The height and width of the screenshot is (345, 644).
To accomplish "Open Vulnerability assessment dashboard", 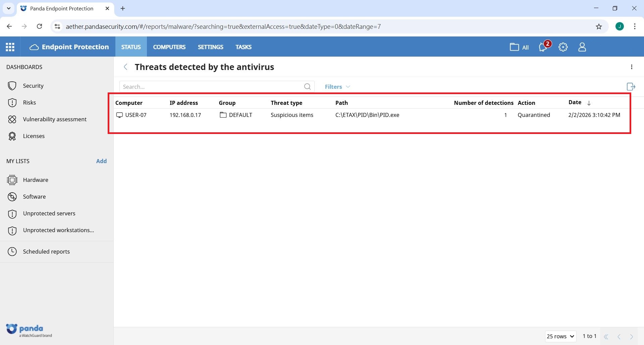I will [54, 119].
